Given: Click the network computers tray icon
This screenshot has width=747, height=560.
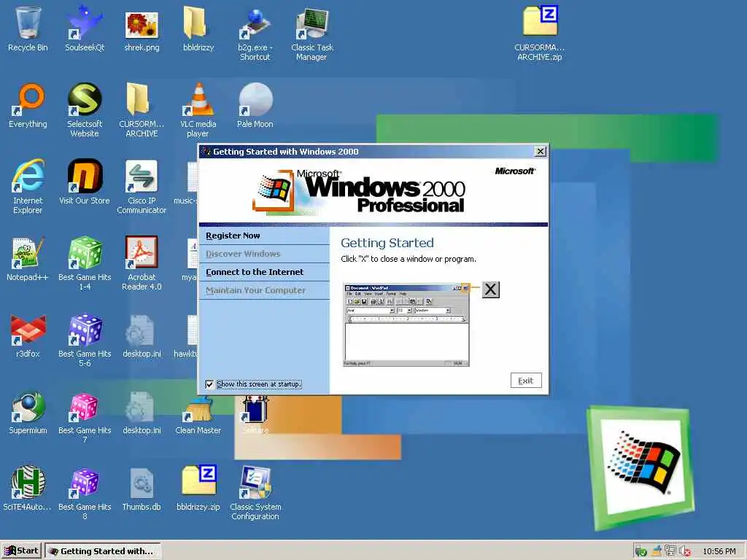Looking at the screenshot, I should click(x=671, y=551).
